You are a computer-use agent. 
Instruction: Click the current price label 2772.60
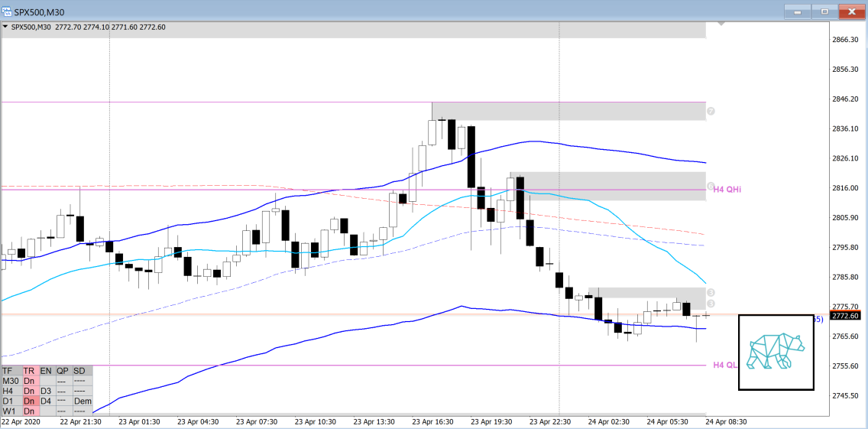point(845,316)
